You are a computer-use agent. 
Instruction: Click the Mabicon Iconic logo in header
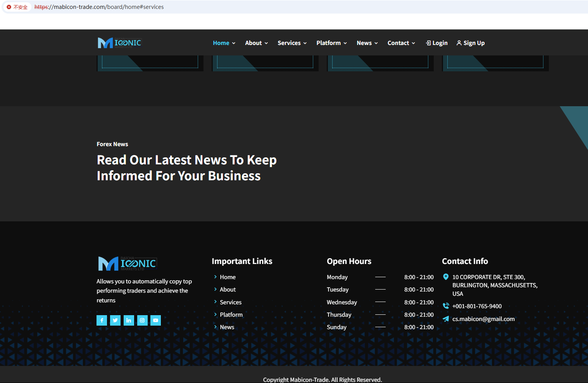(x=119, y=43)
